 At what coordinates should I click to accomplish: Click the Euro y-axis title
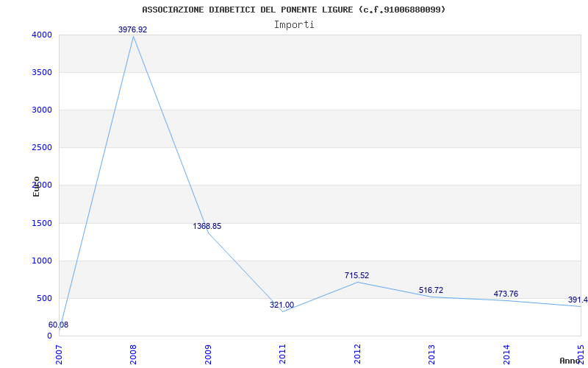(x=36, y=186)
